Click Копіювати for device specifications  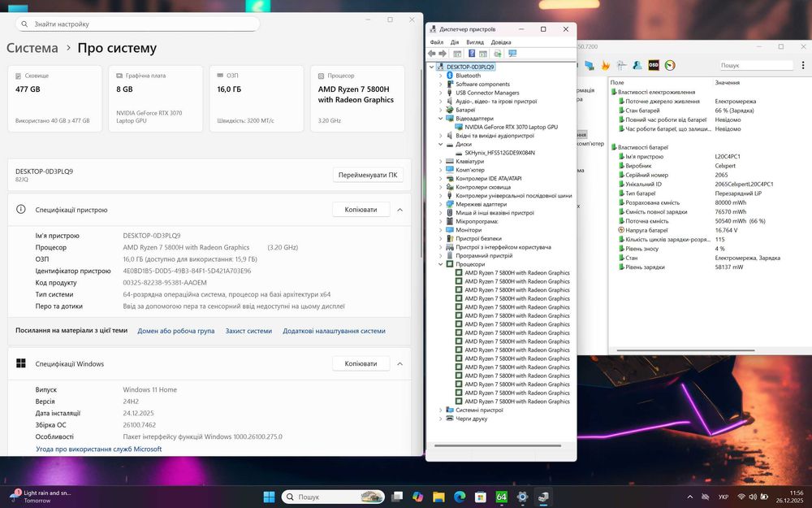pyautogui.click(x=361, y=210)
